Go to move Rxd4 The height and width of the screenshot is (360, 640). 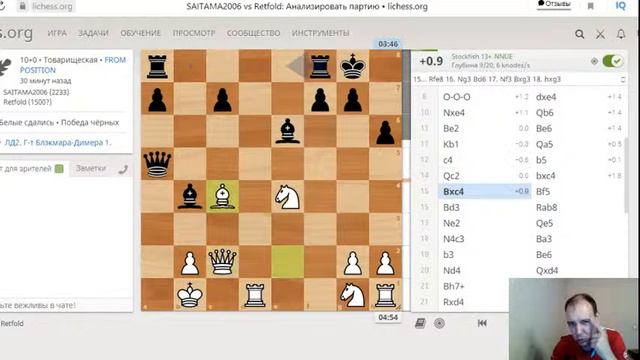(453, 302)
